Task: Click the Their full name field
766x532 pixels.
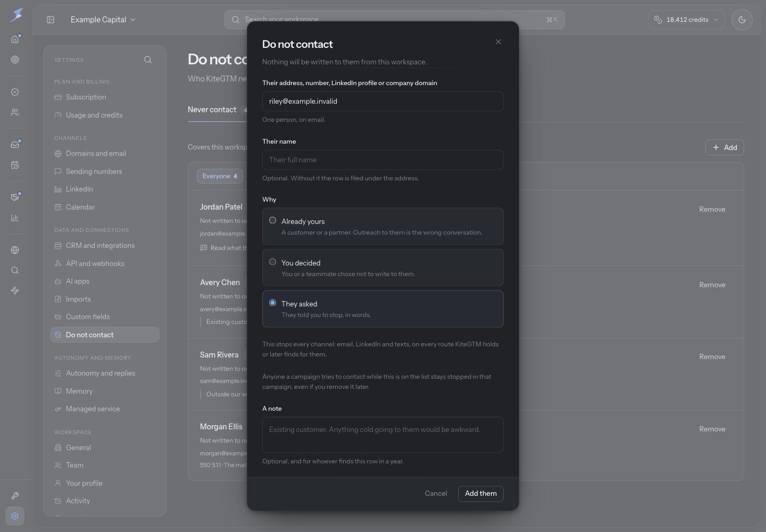Action: coord(383,160)
